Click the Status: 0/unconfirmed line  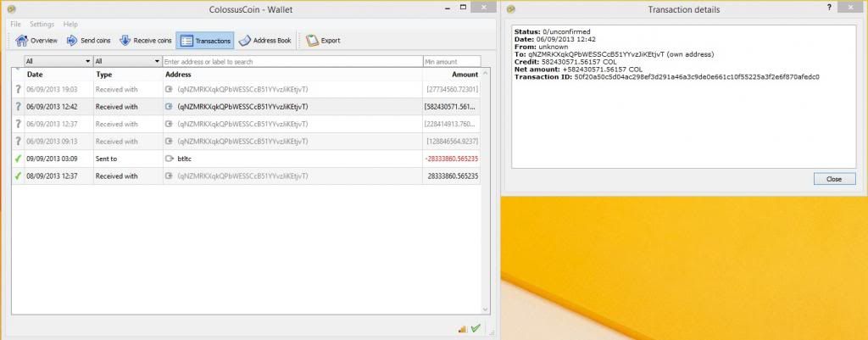click(x=553, y=32)
